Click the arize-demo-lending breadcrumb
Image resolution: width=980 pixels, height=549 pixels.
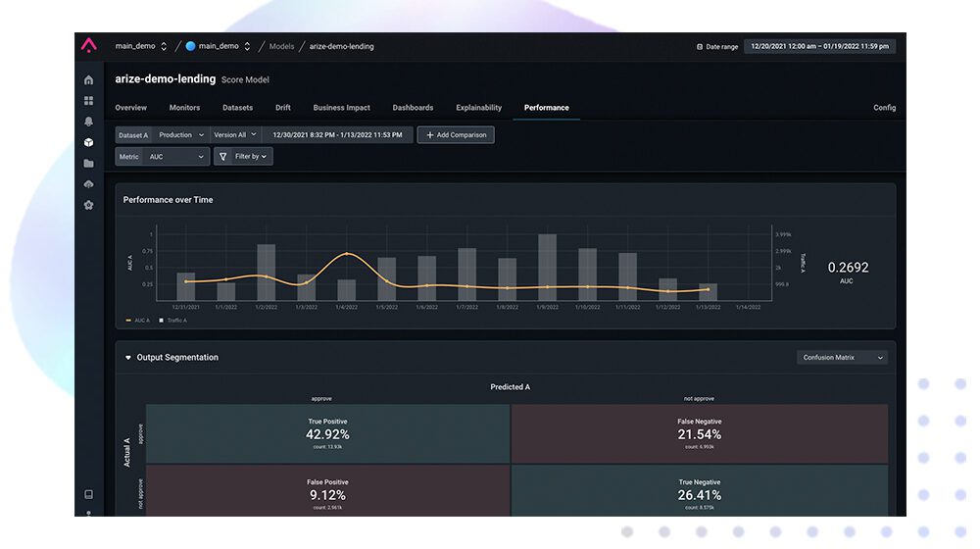click(x=341, y=46)
